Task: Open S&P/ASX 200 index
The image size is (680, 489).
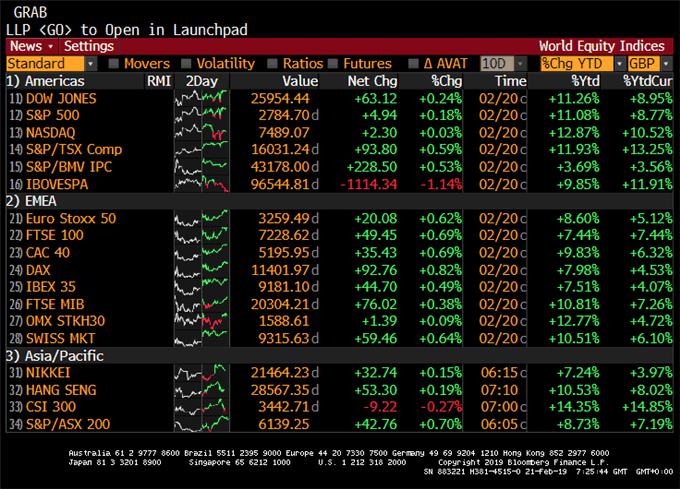Action: 68,424
